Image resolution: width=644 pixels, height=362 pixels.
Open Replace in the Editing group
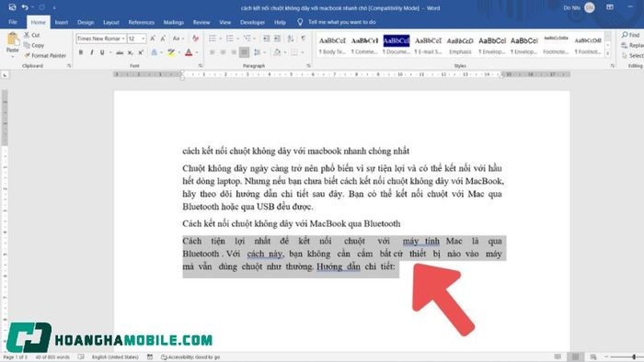coord(633,45)
